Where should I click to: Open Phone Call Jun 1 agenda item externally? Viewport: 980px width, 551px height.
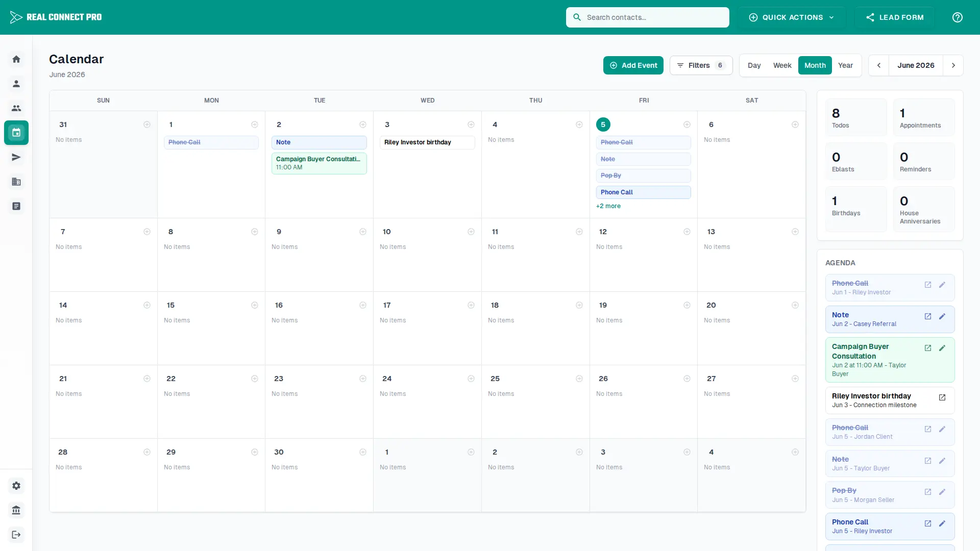(x=928, y=285)
